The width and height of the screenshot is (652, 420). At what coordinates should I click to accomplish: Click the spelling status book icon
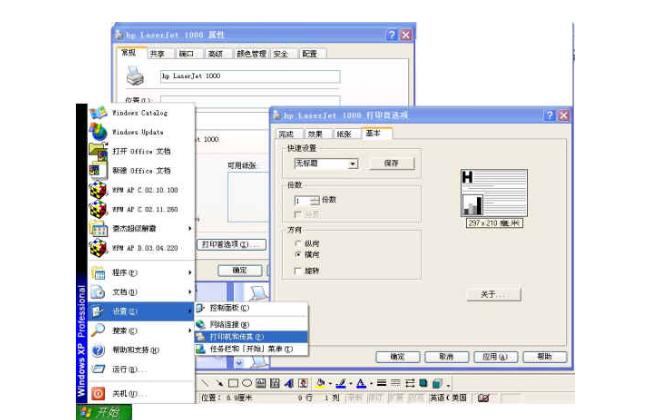(x=483, y=398)
